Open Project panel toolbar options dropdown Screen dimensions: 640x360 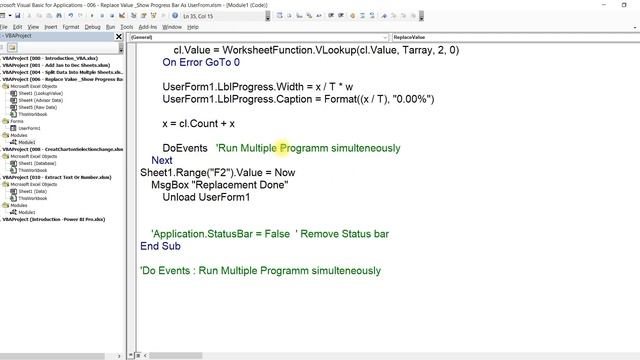click(x=121, y=48)
